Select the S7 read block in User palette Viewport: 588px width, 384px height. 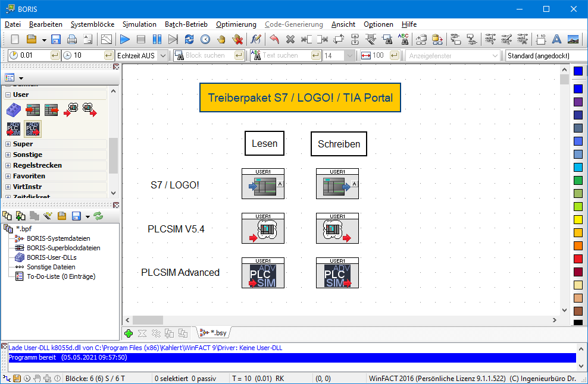(x=33, y=110)
